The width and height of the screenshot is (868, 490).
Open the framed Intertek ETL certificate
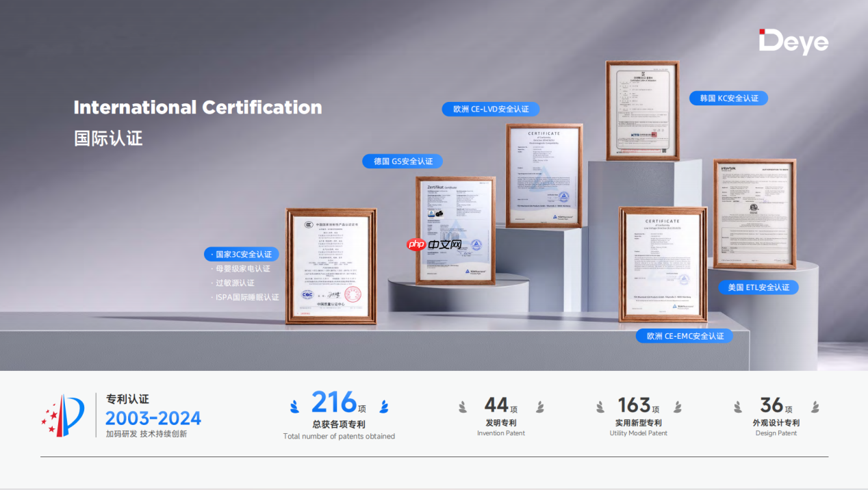tap(754, 214)
